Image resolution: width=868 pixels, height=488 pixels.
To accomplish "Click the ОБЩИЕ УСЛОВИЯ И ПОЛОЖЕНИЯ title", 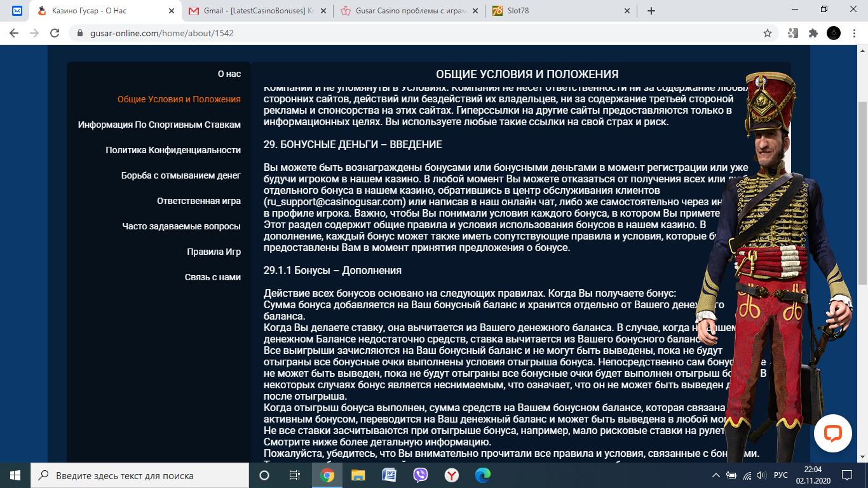I will coord(527,74).
